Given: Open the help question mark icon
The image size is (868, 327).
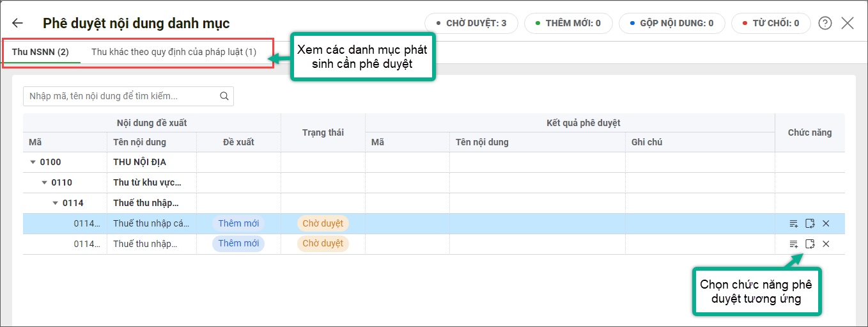Looking at the screenshot, I should (825, 24).
